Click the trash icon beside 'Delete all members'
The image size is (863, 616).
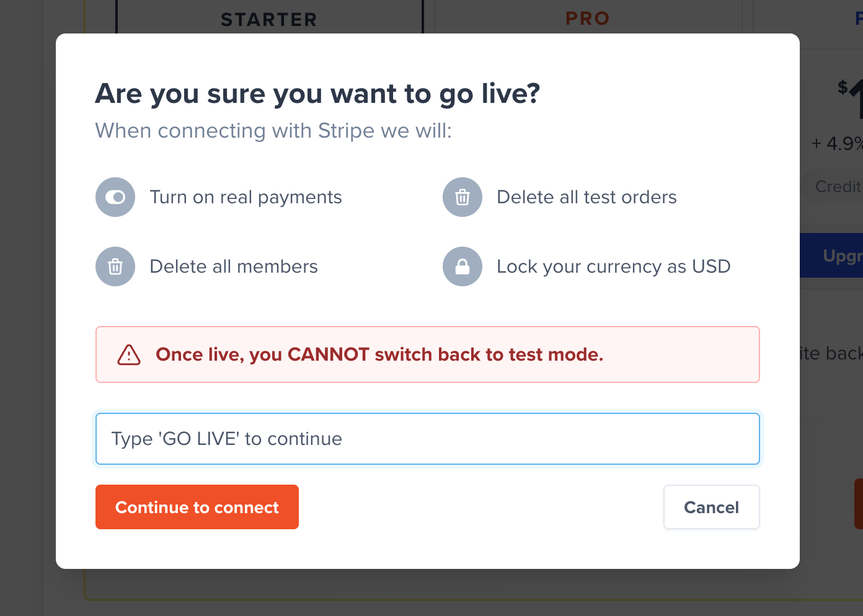click(x=115, y=266)
